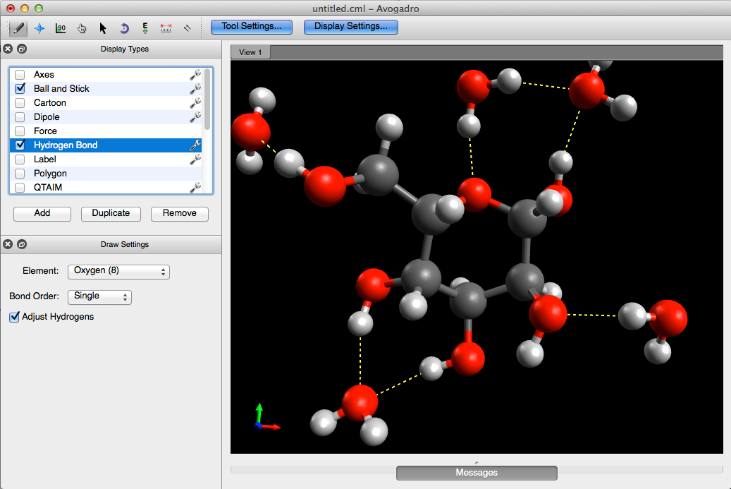Click the Messages tab at bottom

tap(476, 472)
